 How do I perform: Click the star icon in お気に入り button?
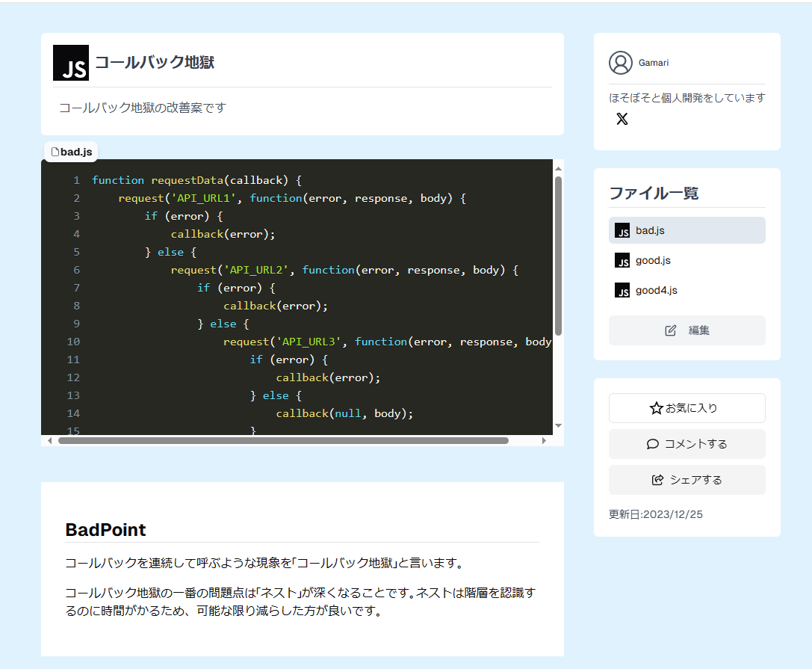pos(656,408)
